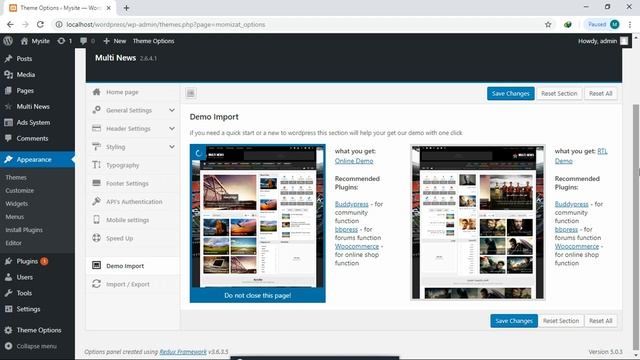This screenshot has height=360, width=640.
Task: Click the Footer Settings icon
Action: (x=96, y=183)
